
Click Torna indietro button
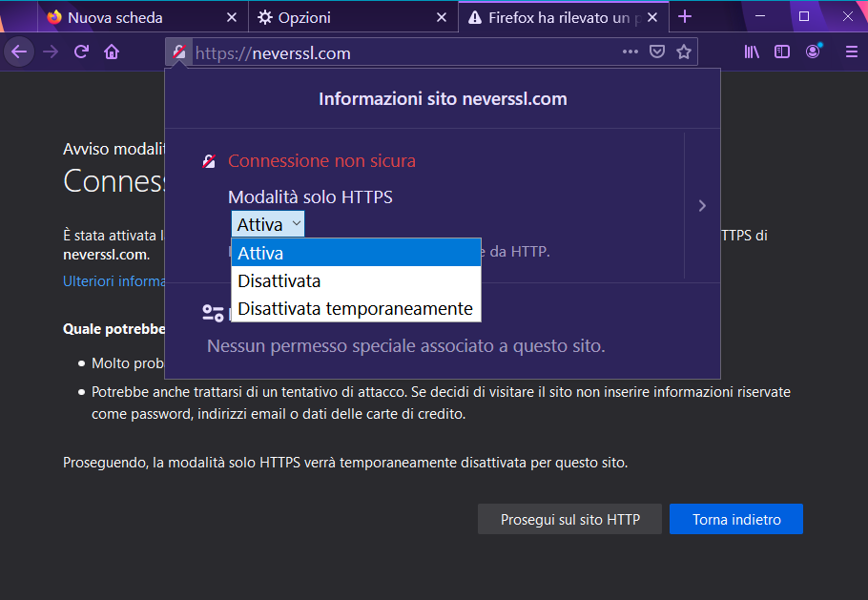point(736,519)
